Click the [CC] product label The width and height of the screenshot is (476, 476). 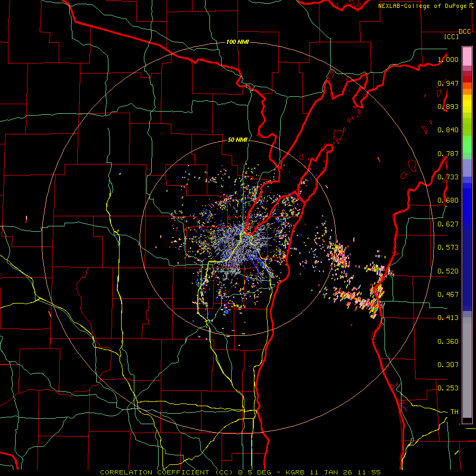[x=451, y=36]
